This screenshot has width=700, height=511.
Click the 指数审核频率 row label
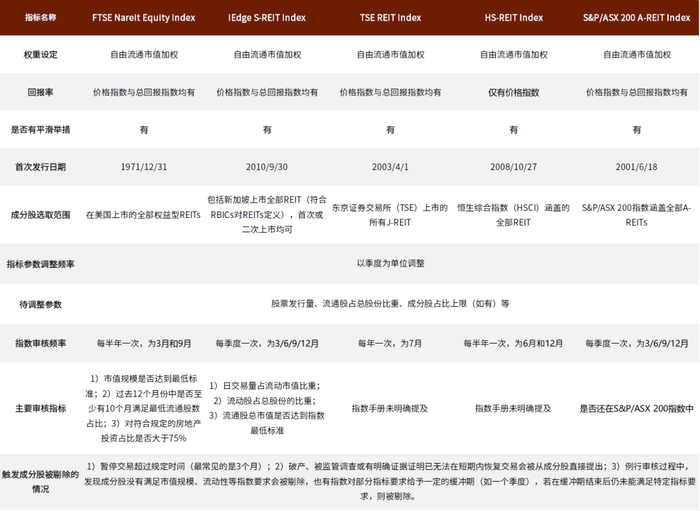[x=40, y=343]
